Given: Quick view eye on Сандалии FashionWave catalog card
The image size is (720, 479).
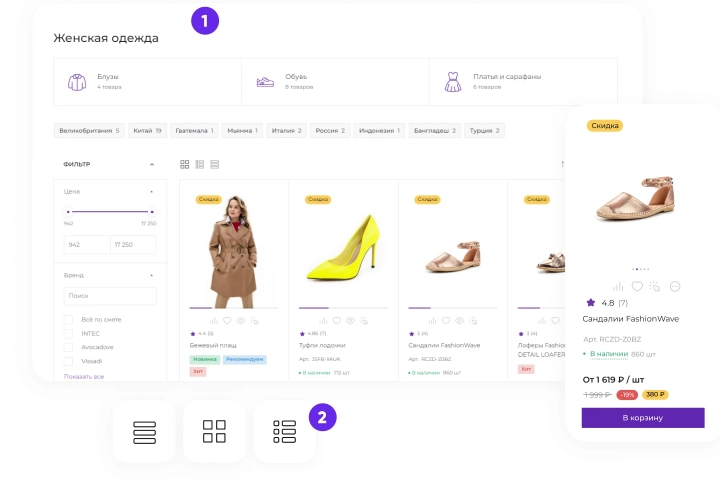Looking at the screenshot, I should click(x=459, y=321).
